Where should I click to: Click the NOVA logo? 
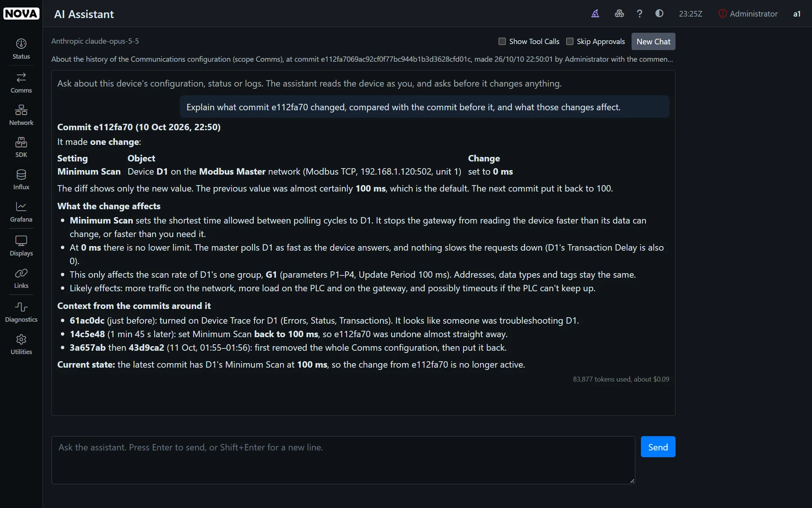click(x=21, y=14)
